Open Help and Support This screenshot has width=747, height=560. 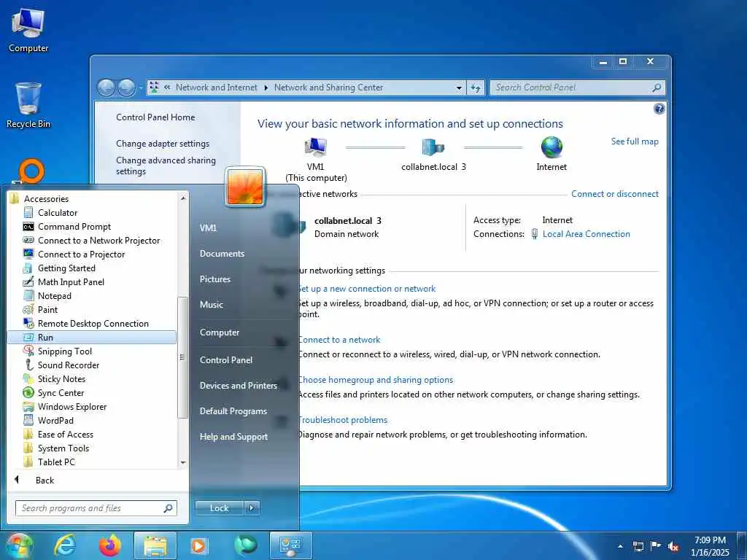[x=233, y=437]
